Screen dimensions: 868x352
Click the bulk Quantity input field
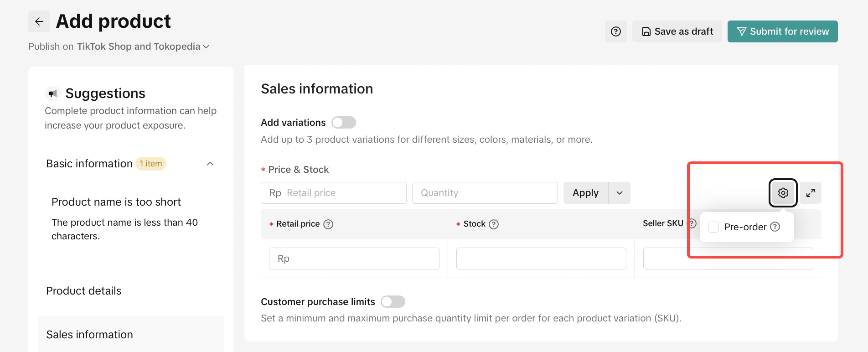click(x=485, y=193)
